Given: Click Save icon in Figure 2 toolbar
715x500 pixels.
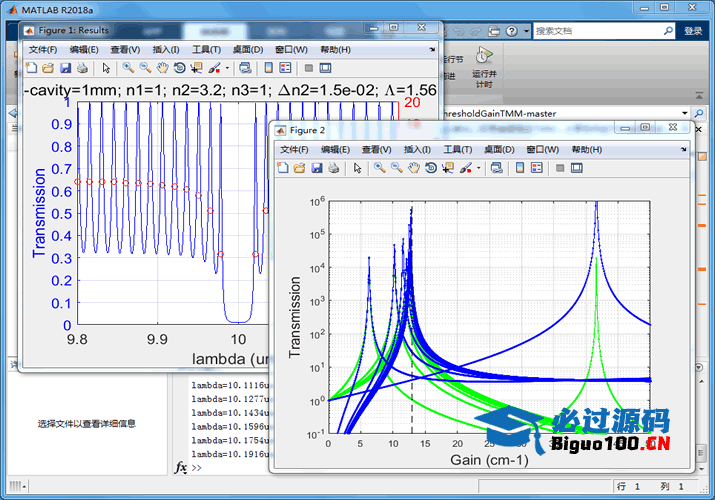Looking at the screenshot, I should (316, 168).
